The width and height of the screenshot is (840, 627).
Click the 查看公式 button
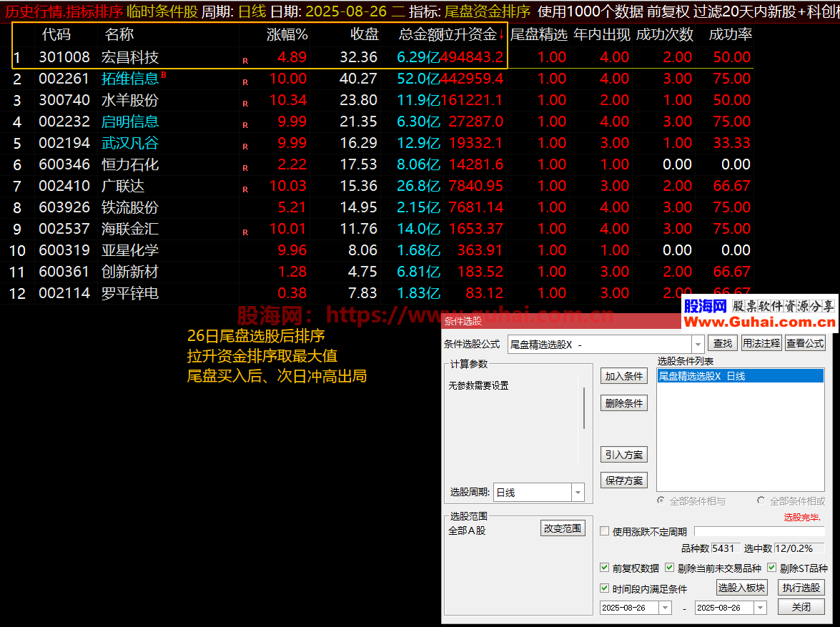pos(805,343)
